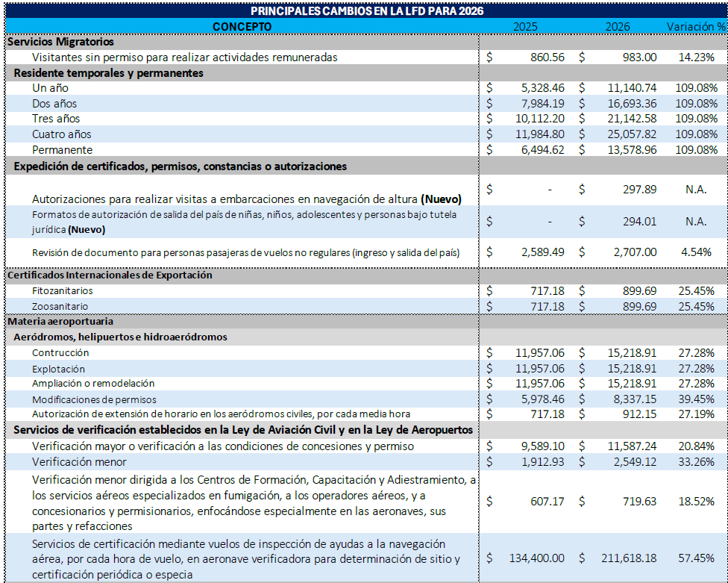Click the 297.89 value for embarcaciones authorization
This screenshot has height=583, width=728.
click(639, 190)
